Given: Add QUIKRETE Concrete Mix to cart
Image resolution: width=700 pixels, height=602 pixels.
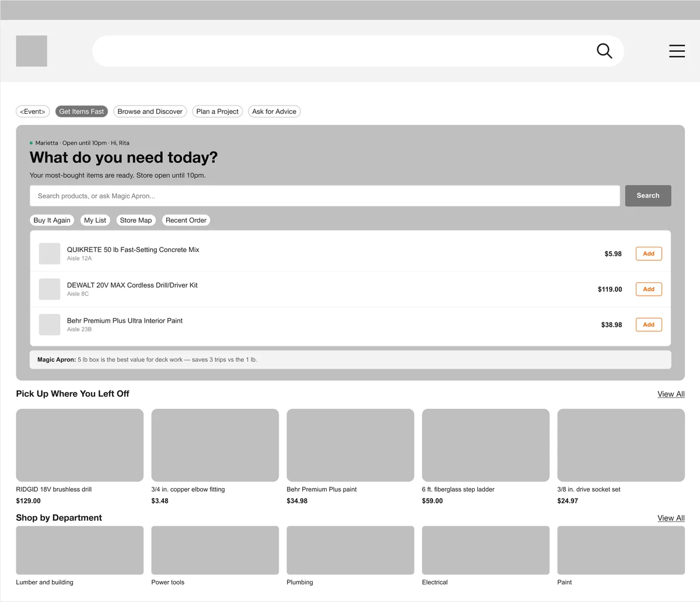Looking at the screenshot, I should pyautogui.click(x=649, y=254).
